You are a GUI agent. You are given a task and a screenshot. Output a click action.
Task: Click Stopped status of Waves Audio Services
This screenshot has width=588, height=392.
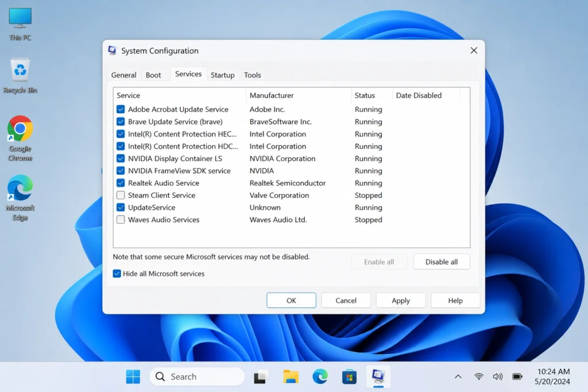click(368, 220)
